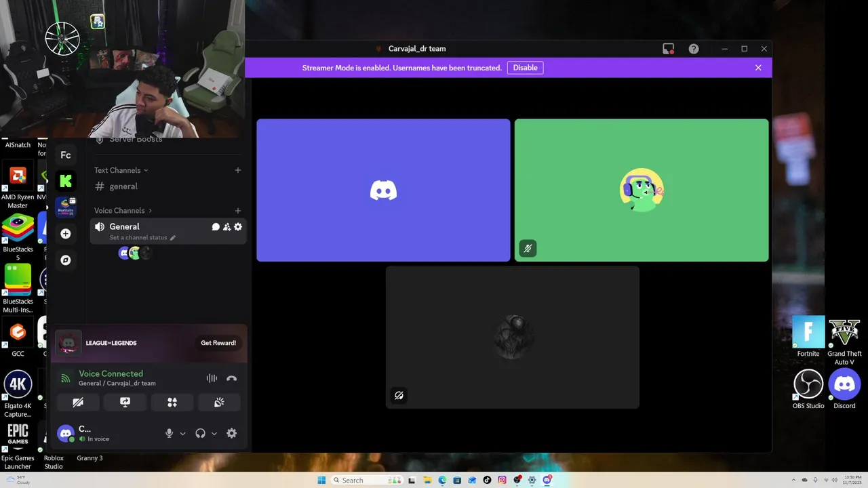Image resolution: width=868 pixels, height=488 pixels.
Task: Select the dark participant tile
Action: pyautogui.click(x=513, y=337)
